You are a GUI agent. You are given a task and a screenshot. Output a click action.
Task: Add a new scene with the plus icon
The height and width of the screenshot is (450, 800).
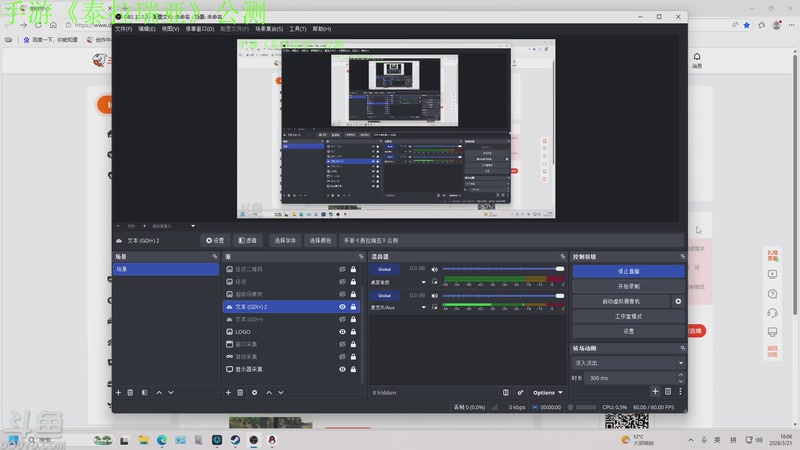pyautogui.click(x=118, y=392)
